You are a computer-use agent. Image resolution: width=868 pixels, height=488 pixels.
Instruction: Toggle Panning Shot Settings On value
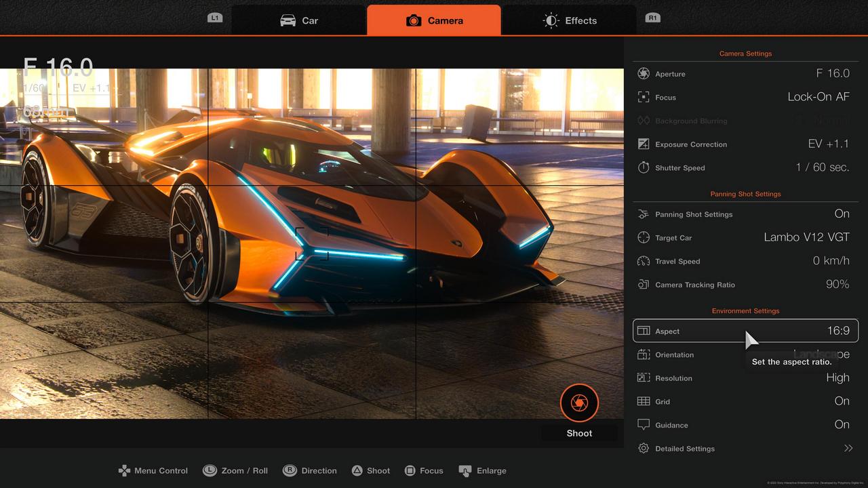(842, 214)
